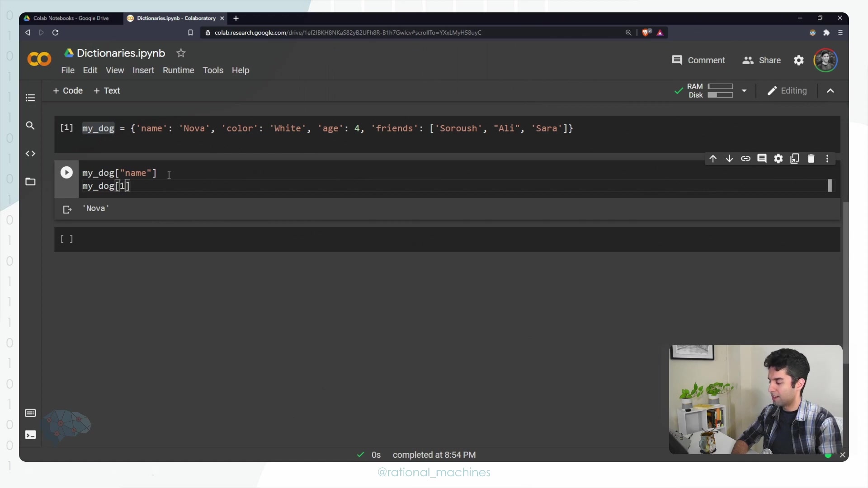Open more cell actions menu
Image resolution: width=868 pixels, height=488 pixels.
pos(827,159)
